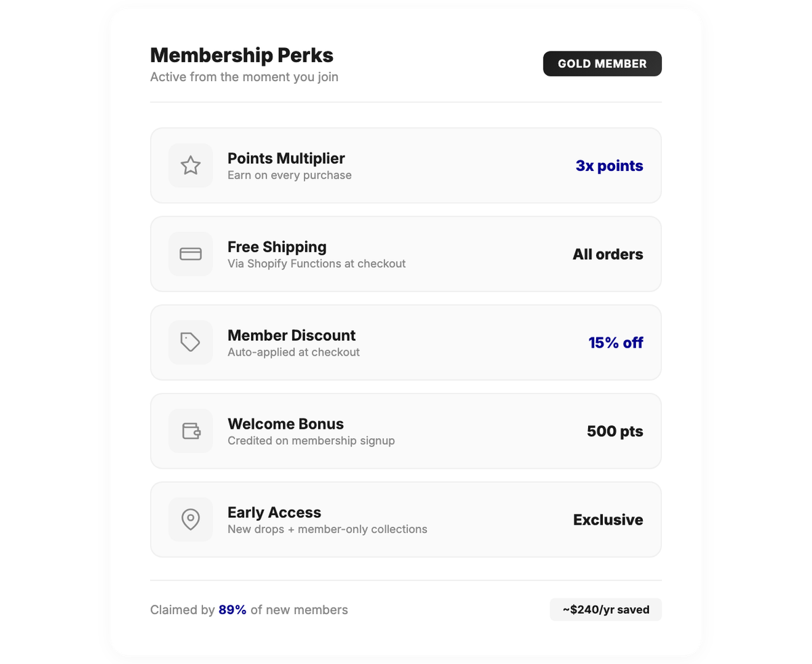
Task: Click the price tag icon next to Member Discount
Action: click(190, 342)
